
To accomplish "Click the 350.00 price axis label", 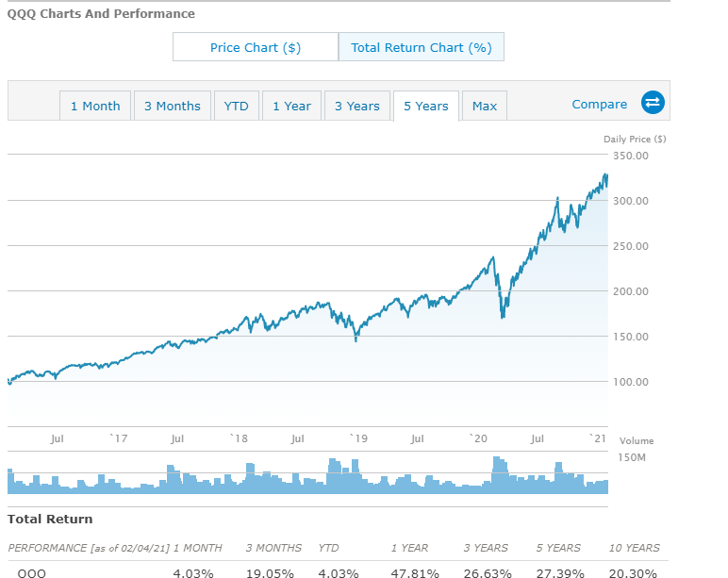I will [631, 156].
